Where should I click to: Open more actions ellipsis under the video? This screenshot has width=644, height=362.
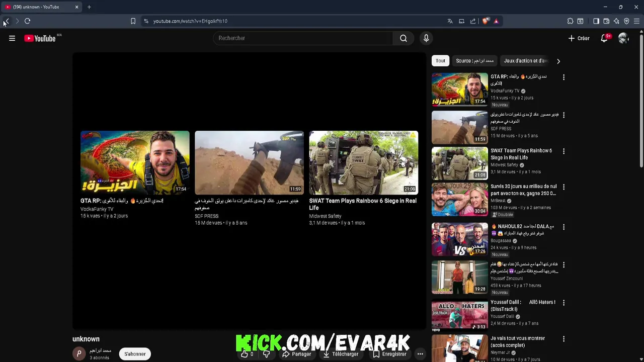[420, 354]
